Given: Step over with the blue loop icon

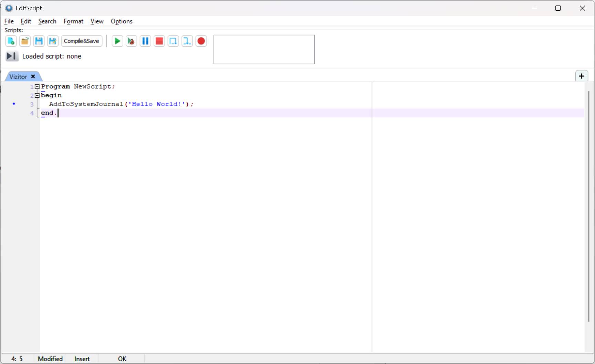Looking at the screenshot, I should pyautogui.click(x=173, y=41).
